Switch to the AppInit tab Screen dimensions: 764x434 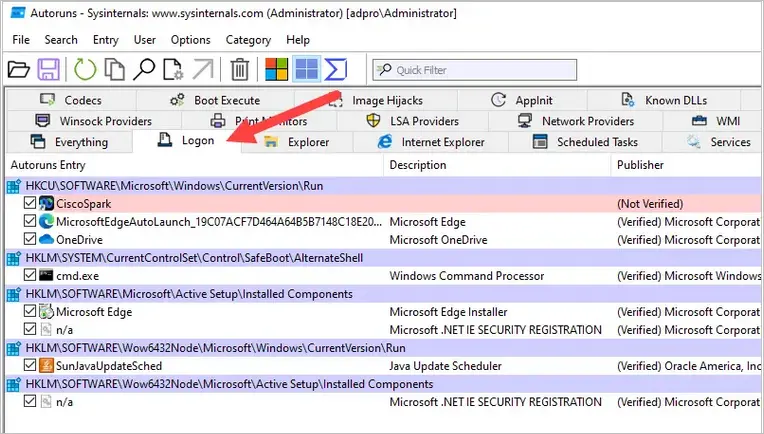click(522, 100)
